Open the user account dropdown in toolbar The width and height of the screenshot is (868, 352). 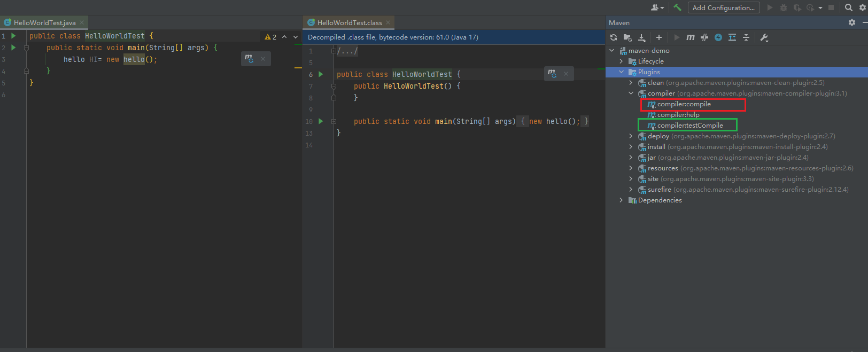point(657,7)
